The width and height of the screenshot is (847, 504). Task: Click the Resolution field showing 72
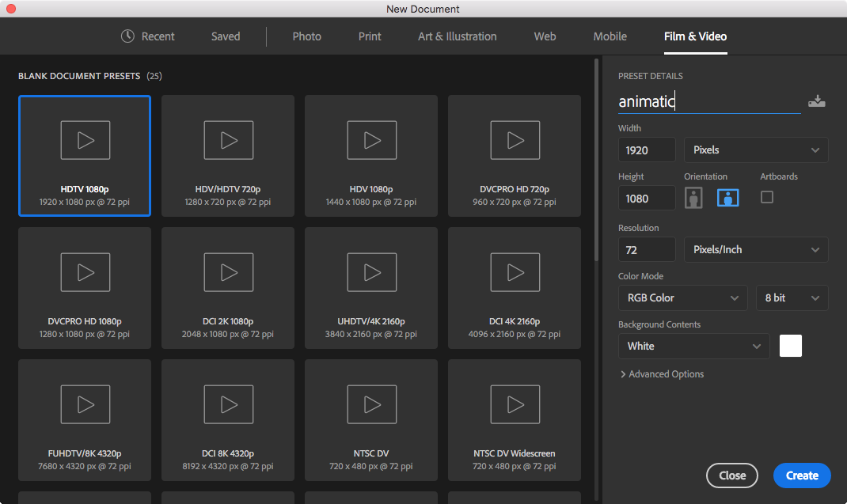click(647, 249)
